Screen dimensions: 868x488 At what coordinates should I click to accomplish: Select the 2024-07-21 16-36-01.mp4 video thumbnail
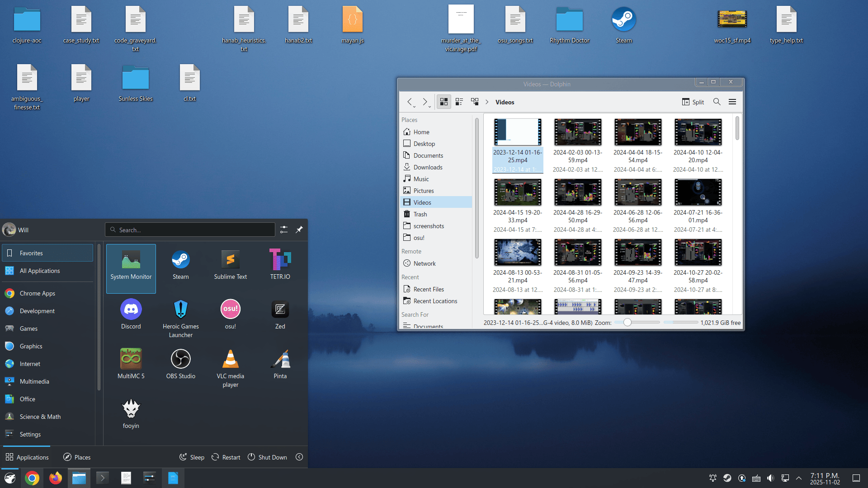pos(698,192)
